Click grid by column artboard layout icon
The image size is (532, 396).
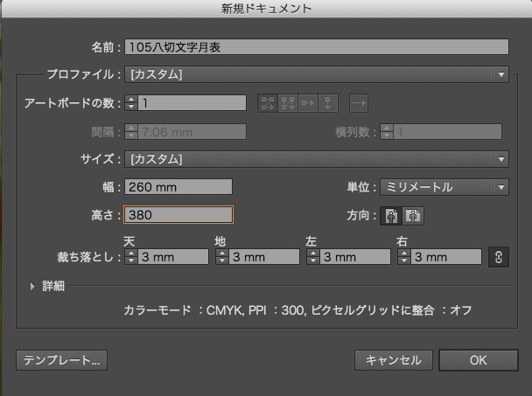(x=288, y=103)
